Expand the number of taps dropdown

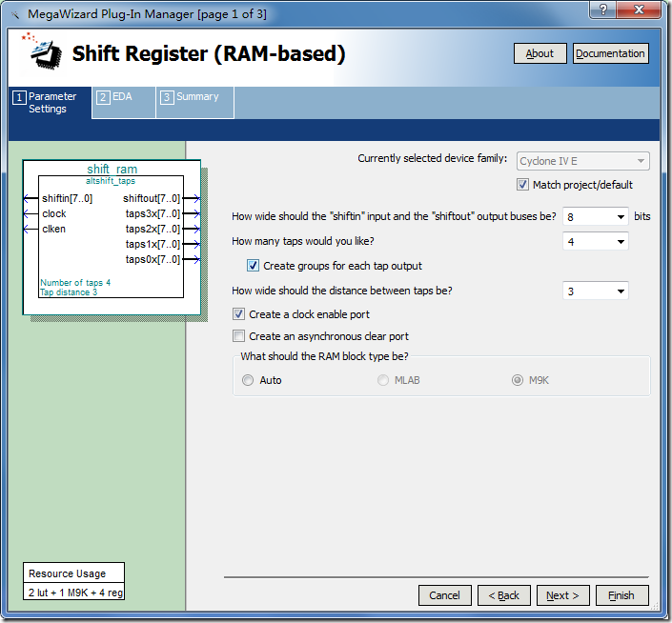596,242
